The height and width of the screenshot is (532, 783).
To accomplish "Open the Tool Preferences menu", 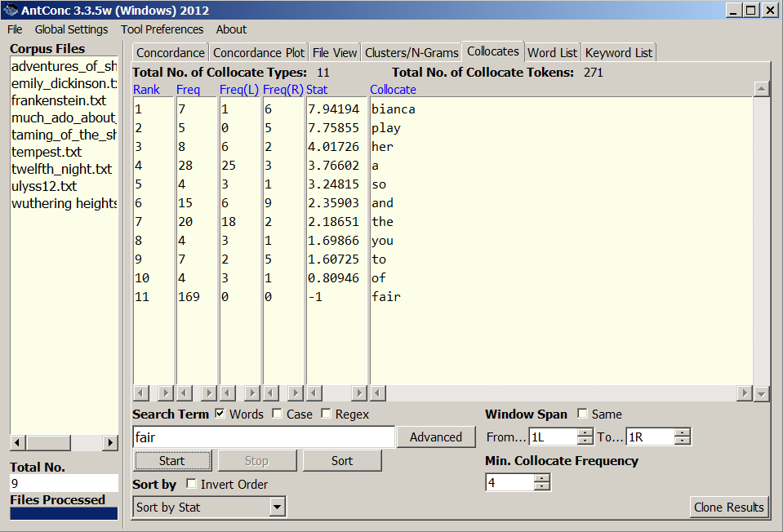I will 162,29.
